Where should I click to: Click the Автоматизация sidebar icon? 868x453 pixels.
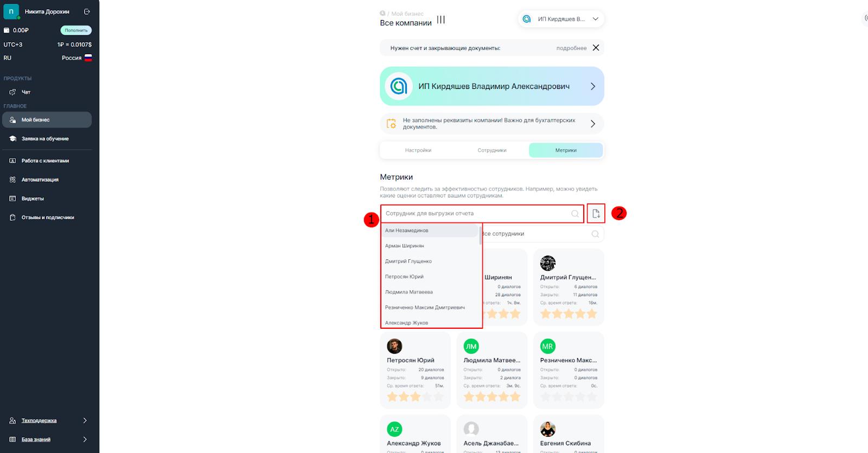(x=12, y=180)
